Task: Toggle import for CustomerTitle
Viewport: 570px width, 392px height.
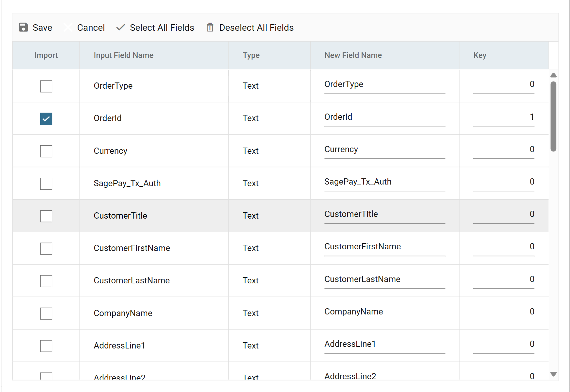Action: click(x=46, y=216)
